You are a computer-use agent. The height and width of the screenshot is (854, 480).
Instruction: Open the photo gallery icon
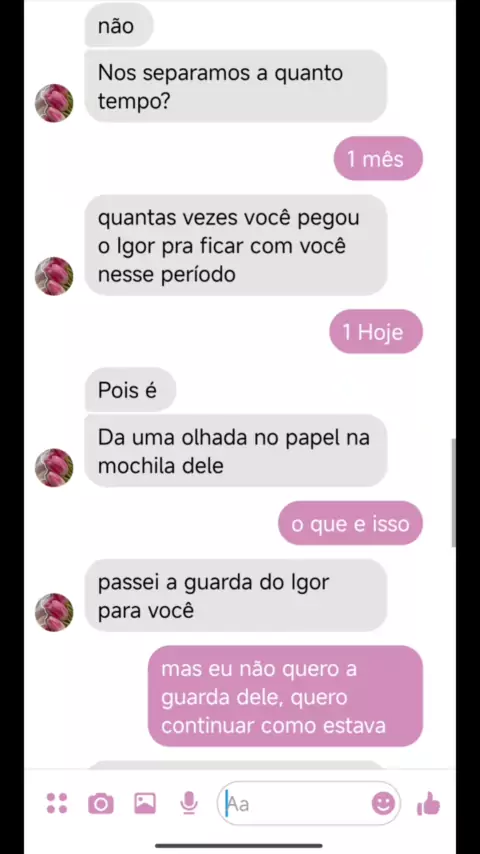[x=145, y=803]
